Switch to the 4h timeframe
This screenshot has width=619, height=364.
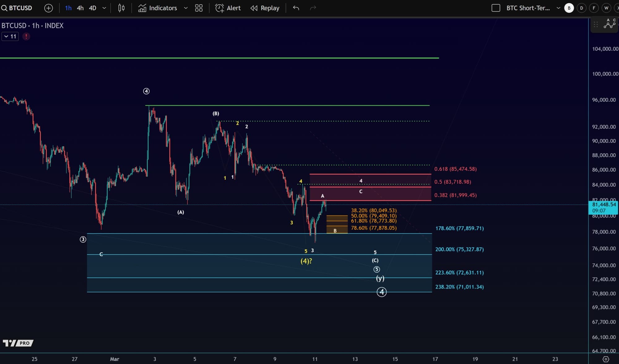[80, 8]
